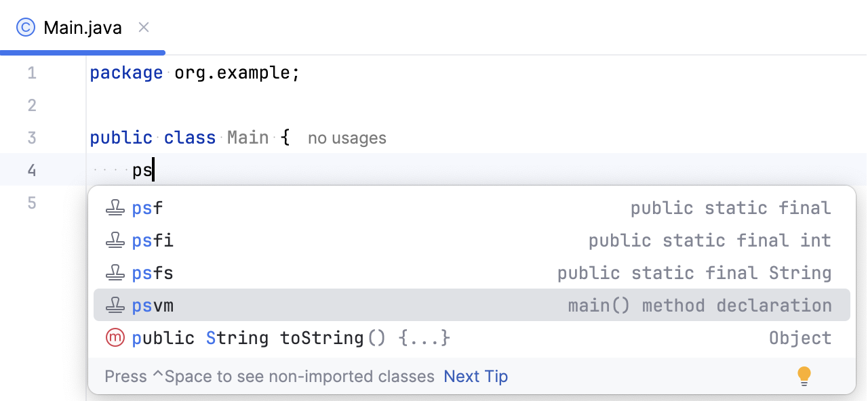This screenshot has height=401, width=868.
Task: Close the Main.java tab
Action: (143, 28)
